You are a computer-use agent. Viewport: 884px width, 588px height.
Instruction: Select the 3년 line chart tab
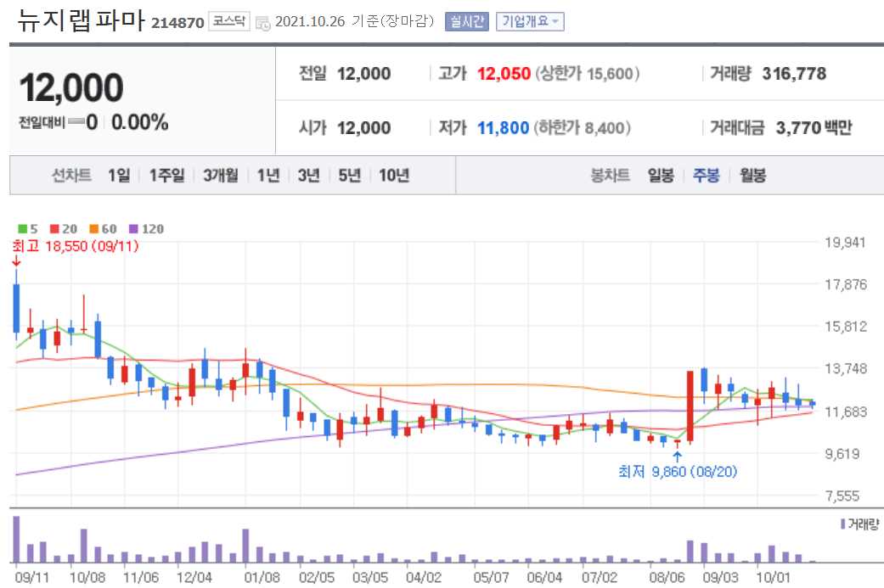pyautogui.click(x=308, y=175)
